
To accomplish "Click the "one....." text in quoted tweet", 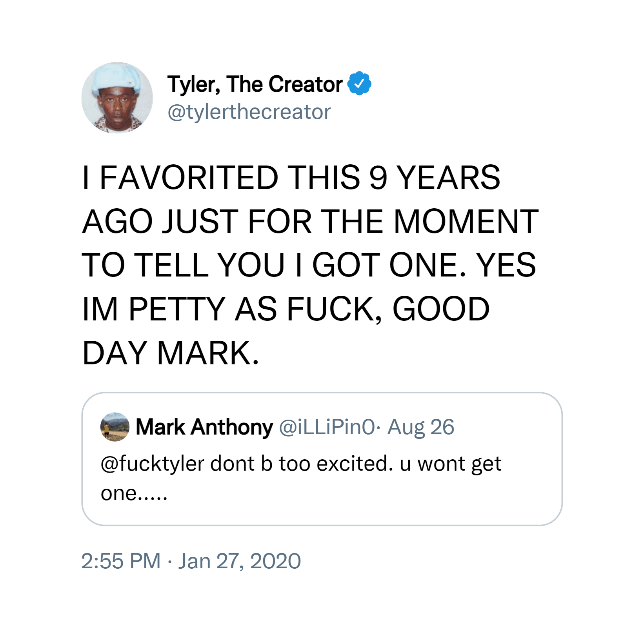I will [134, 493].
